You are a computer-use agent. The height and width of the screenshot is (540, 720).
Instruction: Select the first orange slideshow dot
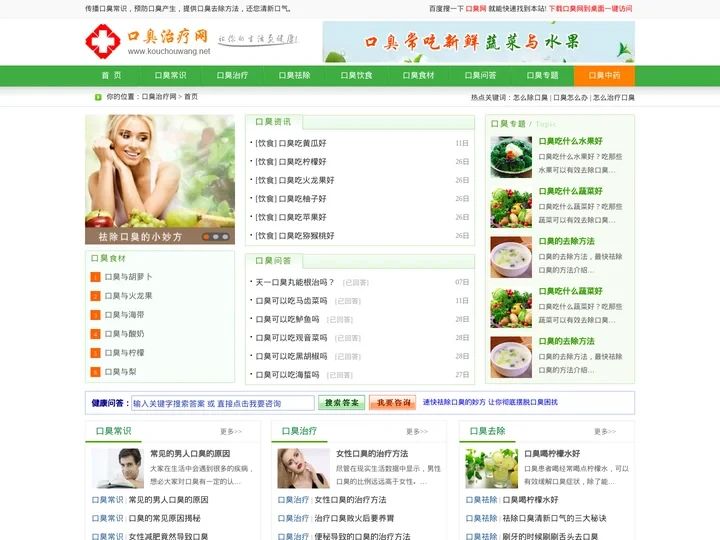206,237
